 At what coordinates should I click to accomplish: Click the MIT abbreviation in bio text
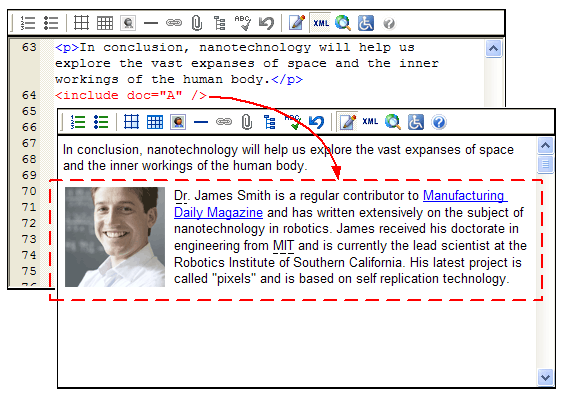click(283, 246)
